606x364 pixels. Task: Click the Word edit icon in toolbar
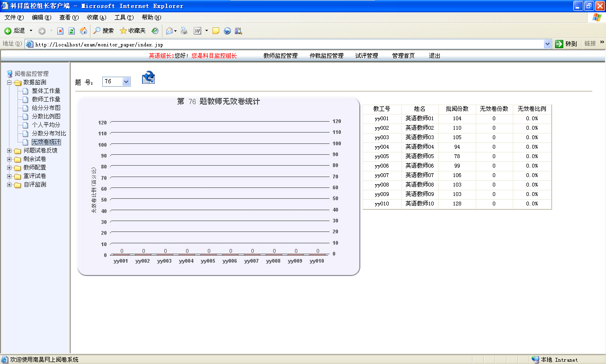pos(197,31)
